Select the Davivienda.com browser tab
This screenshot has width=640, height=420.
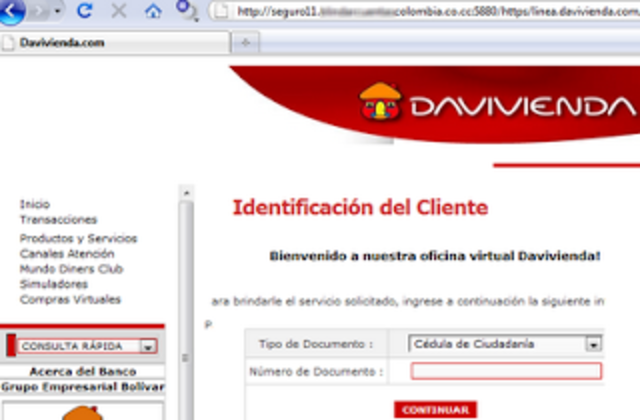pos(115,42)
